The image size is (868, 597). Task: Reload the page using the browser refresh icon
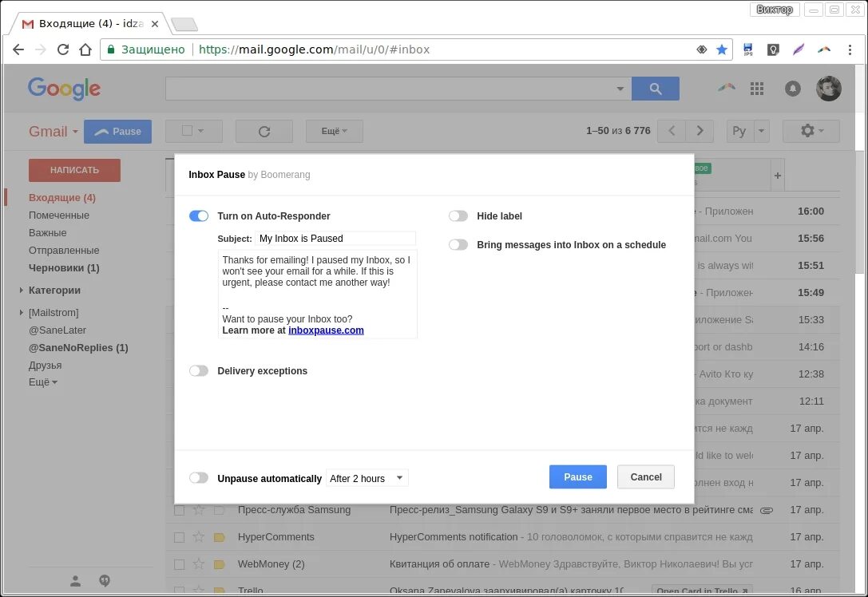coord(63,49)
